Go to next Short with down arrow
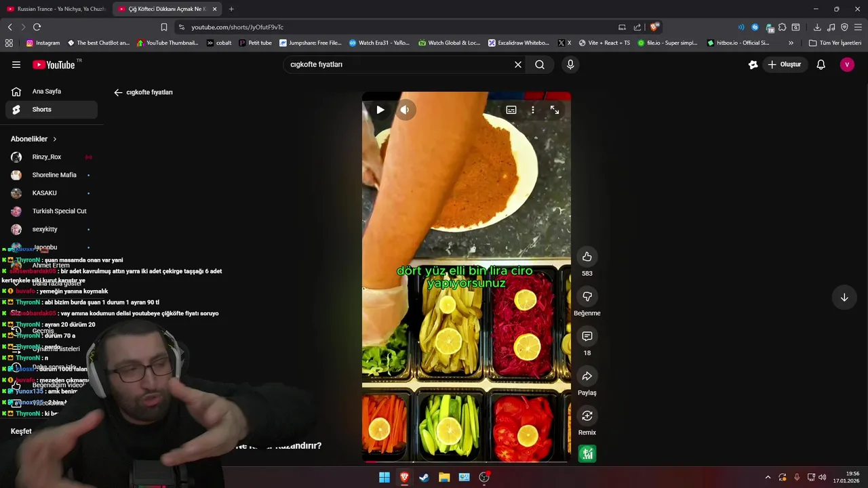Viewport: 868px width, 488px height. [x=844, y=298]
